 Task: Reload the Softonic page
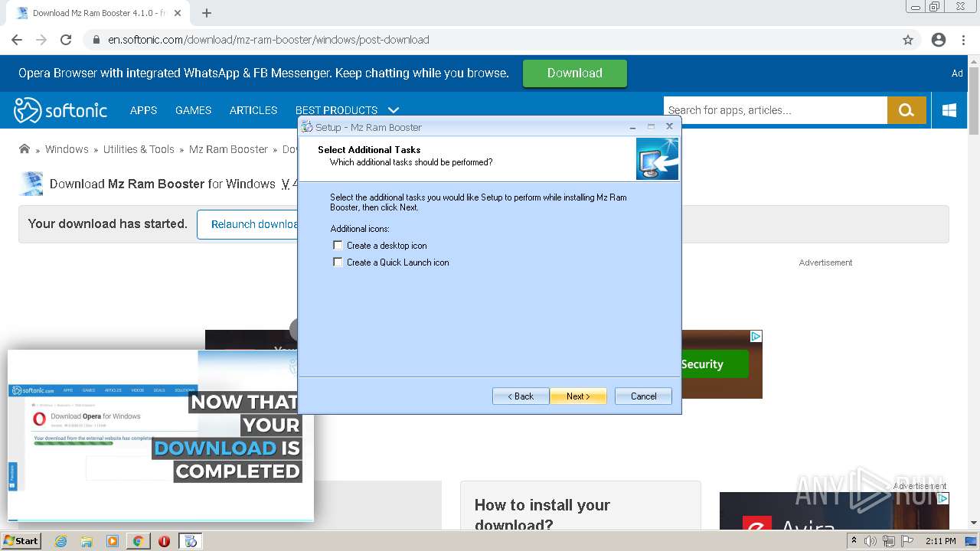(x=66, y=40)
